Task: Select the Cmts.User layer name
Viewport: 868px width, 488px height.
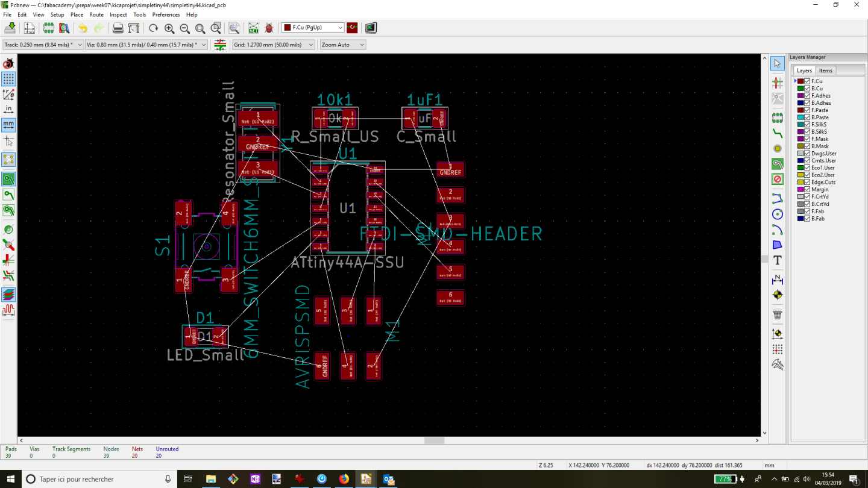Action: [x=823, y=161]
